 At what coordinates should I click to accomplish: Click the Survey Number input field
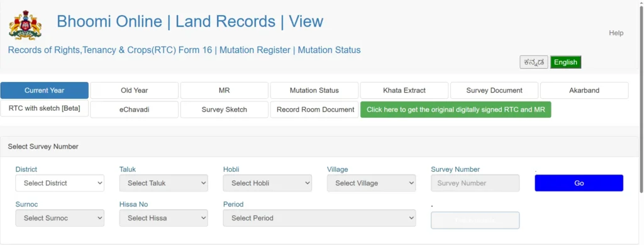[x=475, y=183]
